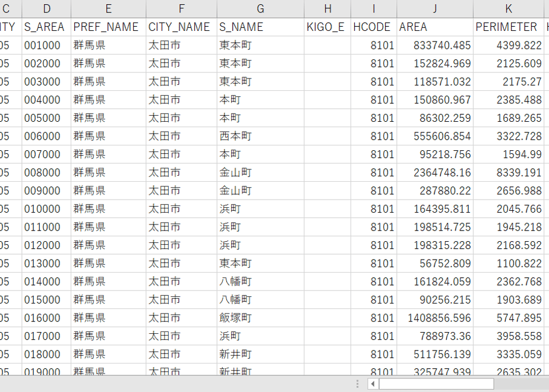This screenshot has width=549, height=392.
Task: Select column K header
Action: coord(509,9)
